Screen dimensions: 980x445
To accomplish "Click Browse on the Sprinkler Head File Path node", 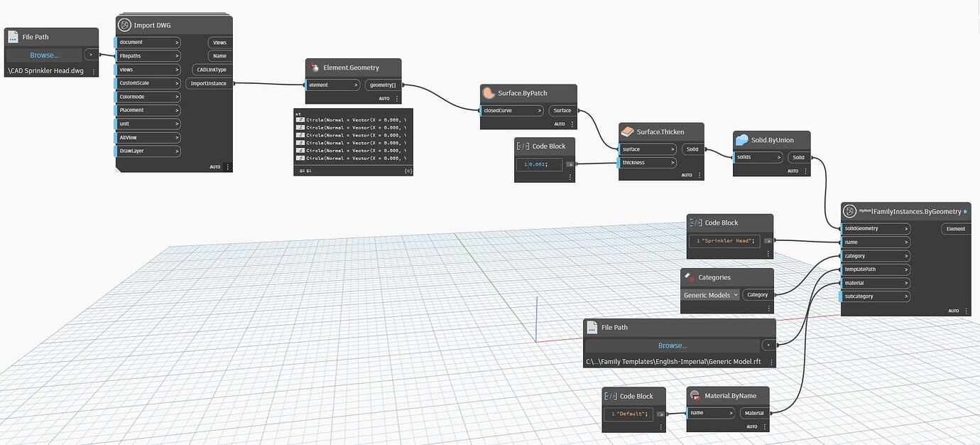I will pyautogui.click(x=45, y=55).
